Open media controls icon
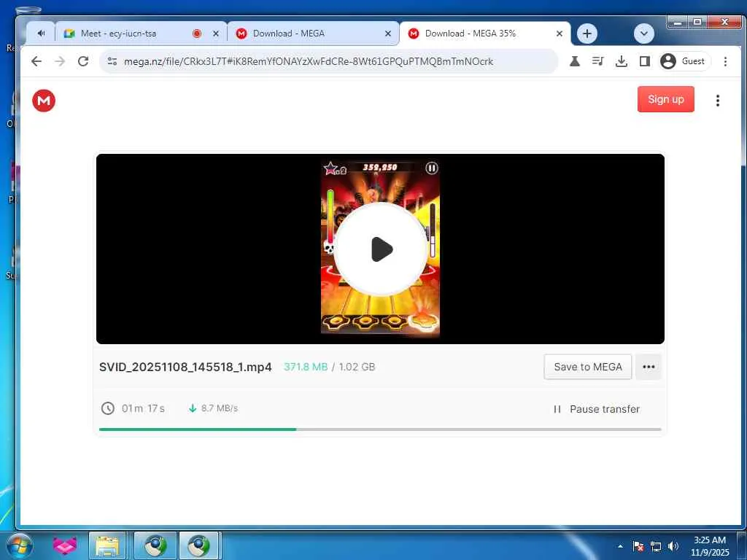Image resolution: width=747 pixels, height=560 pixels. click(598, 61)
